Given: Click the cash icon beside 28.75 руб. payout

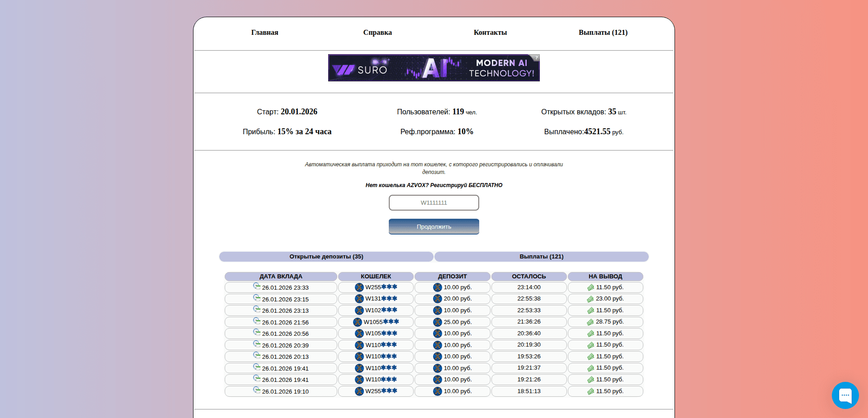Looking at the screenshot, I should tap(591, 322).
